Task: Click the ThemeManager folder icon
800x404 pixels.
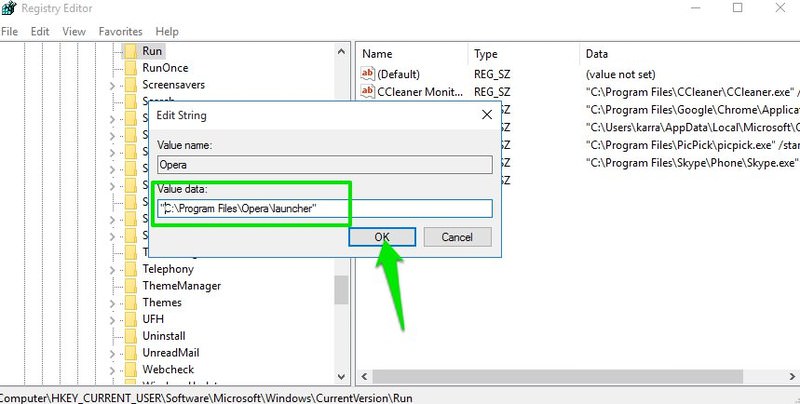Action: click(x=131, y=286)
